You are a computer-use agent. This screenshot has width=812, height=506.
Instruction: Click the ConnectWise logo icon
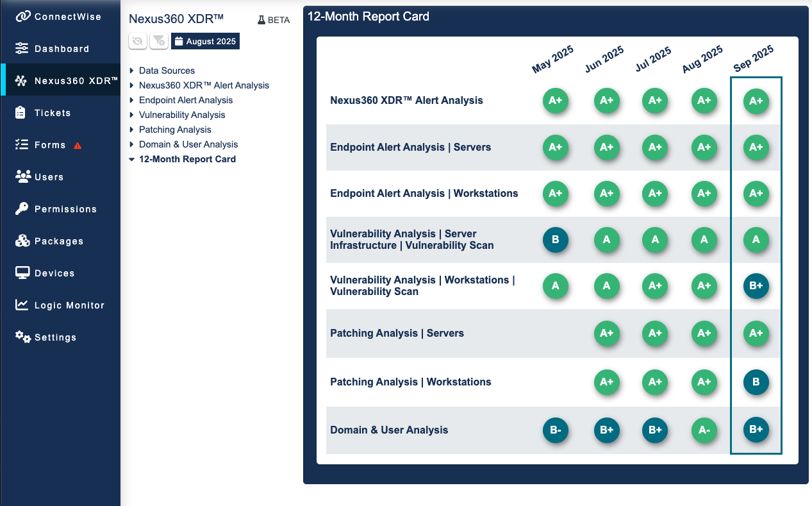(23, 16)
